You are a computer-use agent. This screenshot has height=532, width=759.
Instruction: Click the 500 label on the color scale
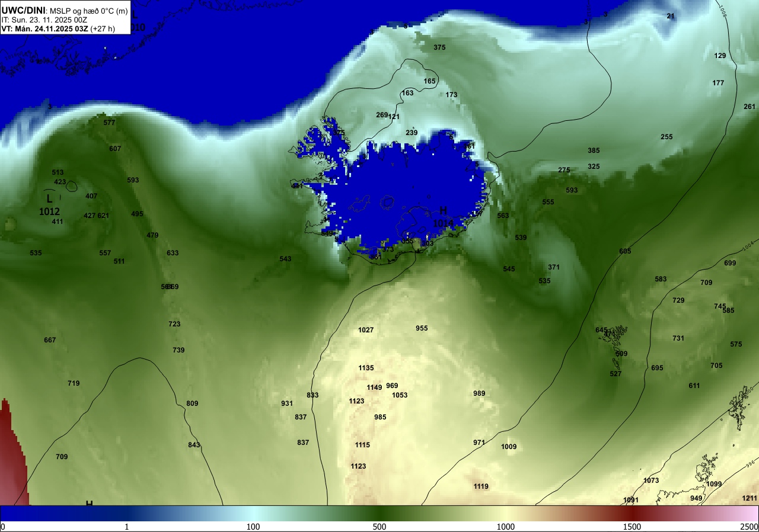379,527
